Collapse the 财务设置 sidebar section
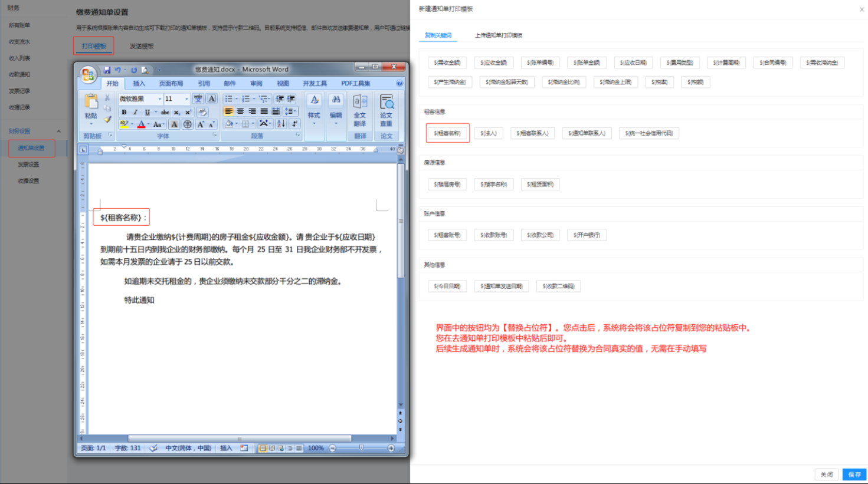The image size is (868, 484). click(58, 131)
